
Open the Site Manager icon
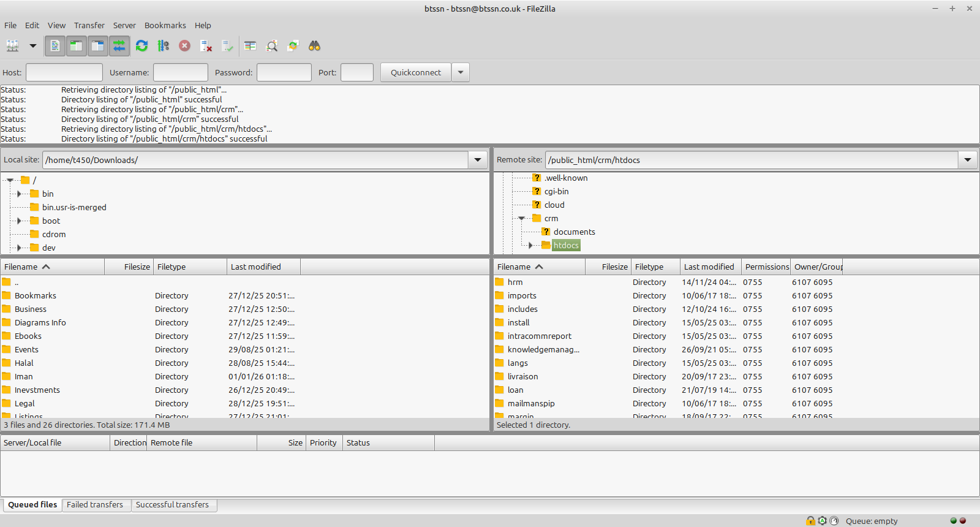click(12, 46)
